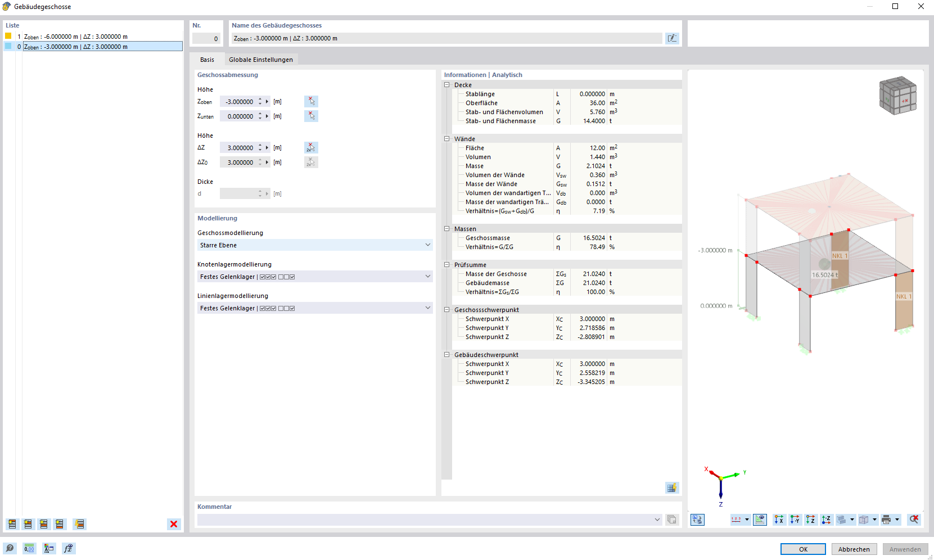Click the wireframe box display icon

(x=864, y=520)
